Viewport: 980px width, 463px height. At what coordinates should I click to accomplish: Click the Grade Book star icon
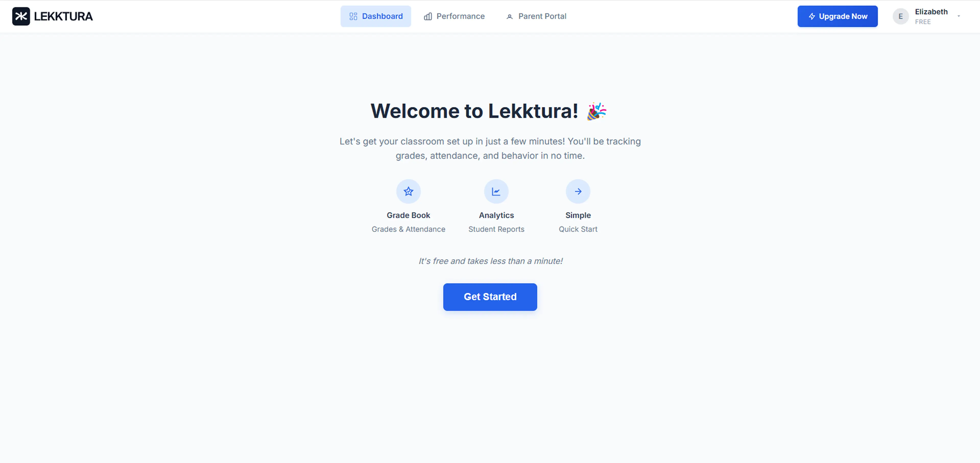[408, 191]
